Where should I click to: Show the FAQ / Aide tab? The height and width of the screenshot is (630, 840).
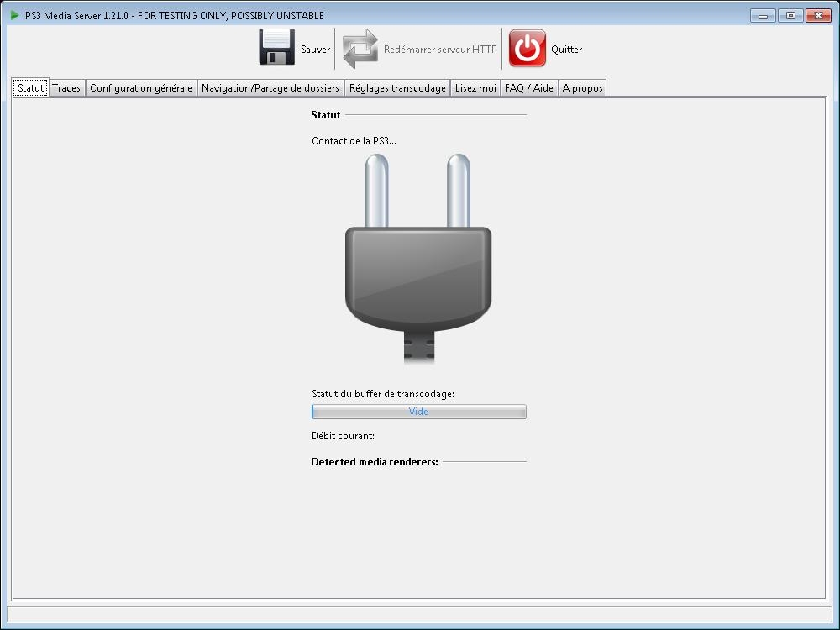tap(529, 88)
